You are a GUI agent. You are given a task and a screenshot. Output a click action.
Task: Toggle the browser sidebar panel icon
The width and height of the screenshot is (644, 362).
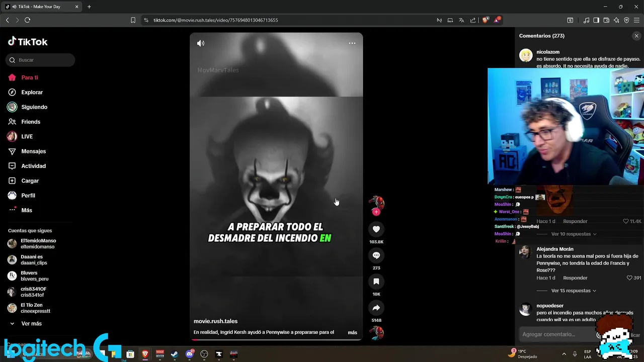(596, 20)
